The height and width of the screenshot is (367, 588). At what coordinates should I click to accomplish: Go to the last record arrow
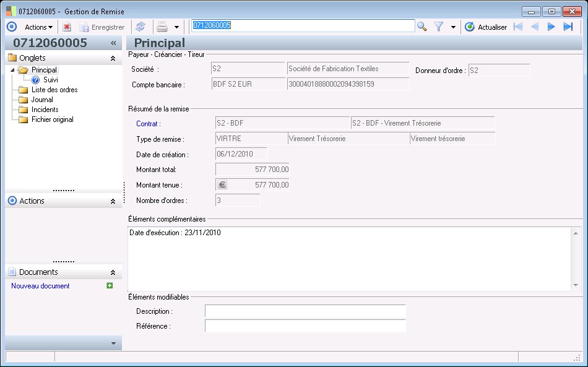click(568, 27)
